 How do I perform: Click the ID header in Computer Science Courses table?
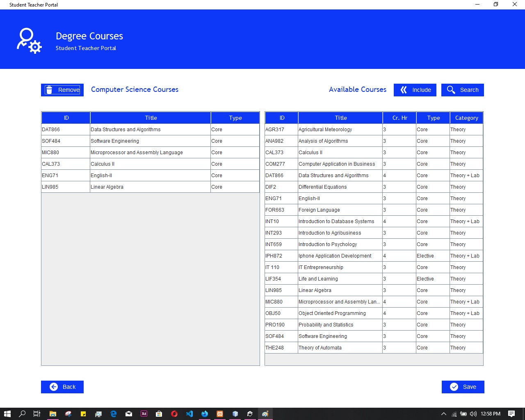coord(66,118)
